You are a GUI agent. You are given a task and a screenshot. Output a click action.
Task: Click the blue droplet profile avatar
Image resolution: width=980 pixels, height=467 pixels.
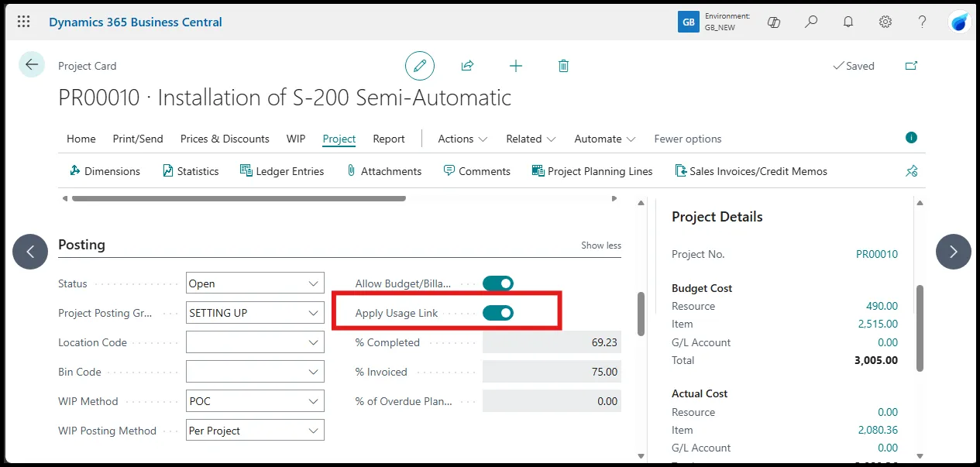(960, 22)
